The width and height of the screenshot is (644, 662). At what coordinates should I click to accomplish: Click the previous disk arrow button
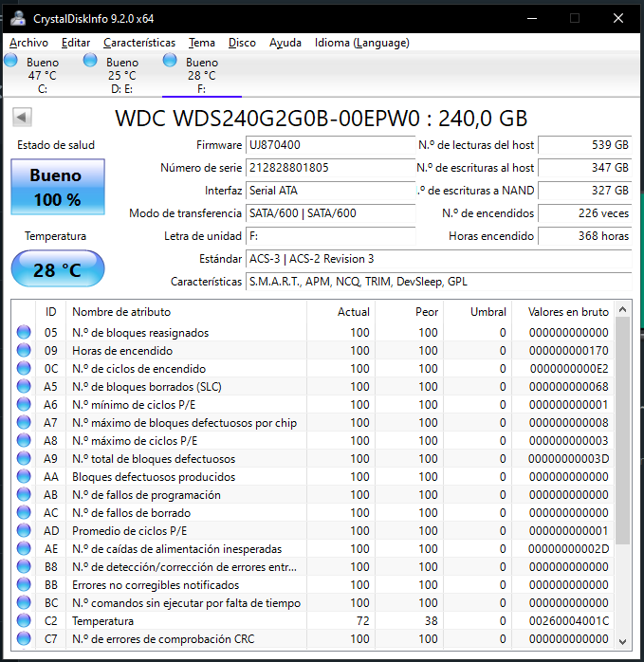point(22,117)
